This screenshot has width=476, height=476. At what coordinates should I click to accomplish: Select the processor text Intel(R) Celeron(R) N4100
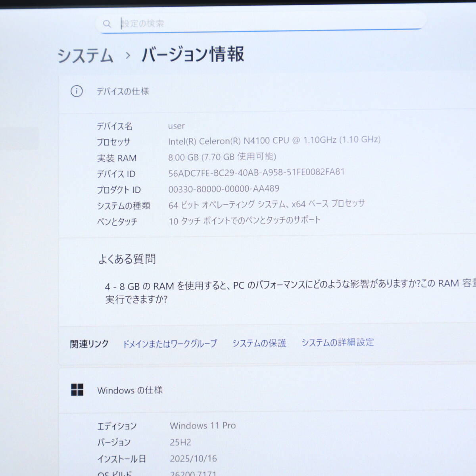point(219,141)
